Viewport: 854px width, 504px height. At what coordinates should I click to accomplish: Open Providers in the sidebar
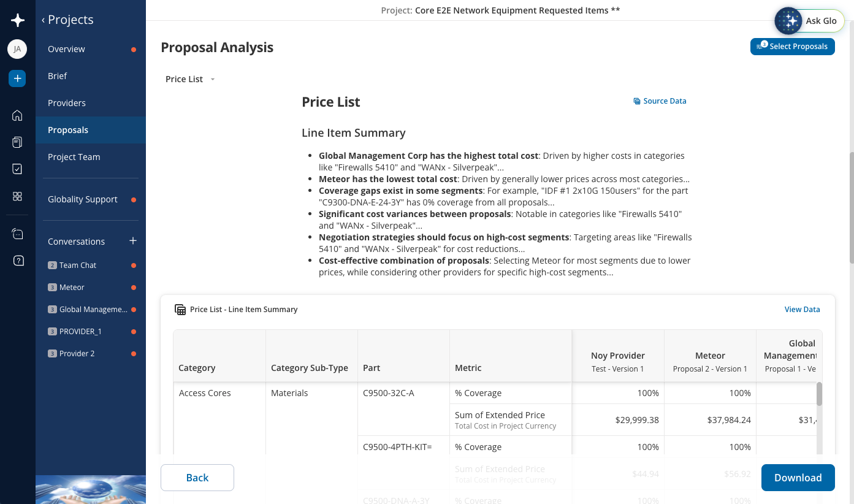91,103
